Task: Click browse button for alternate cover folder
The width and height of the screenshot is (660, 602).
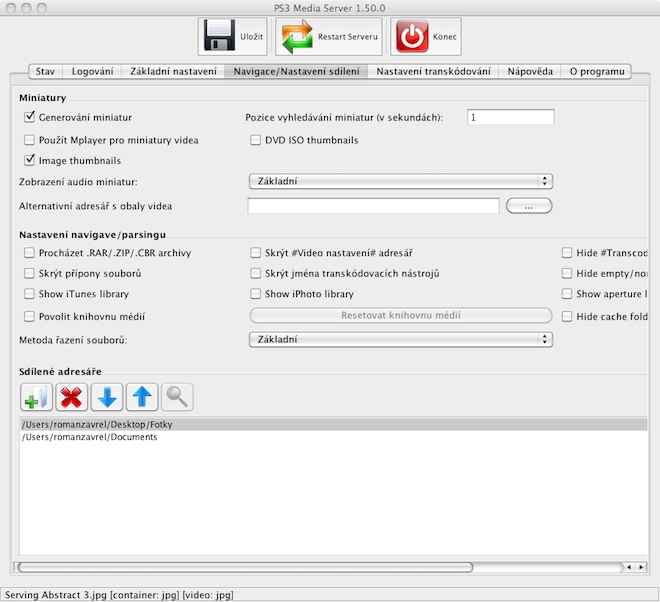Action: point(529,206)
